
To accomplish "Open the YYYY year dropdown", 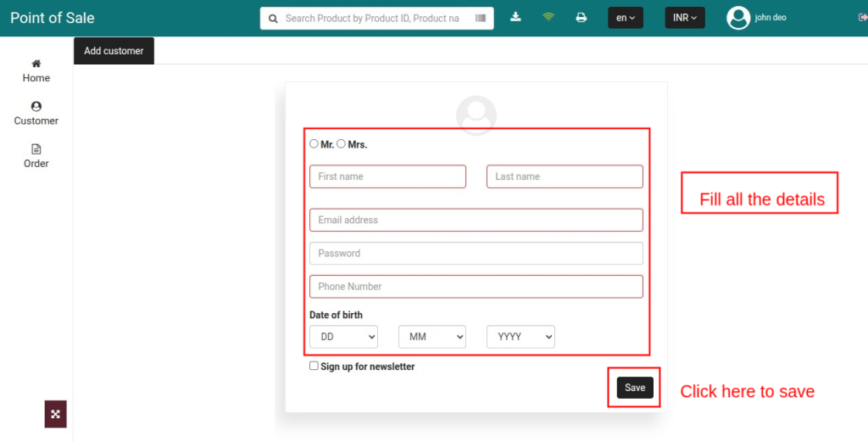I will click(x=521, y=337).
